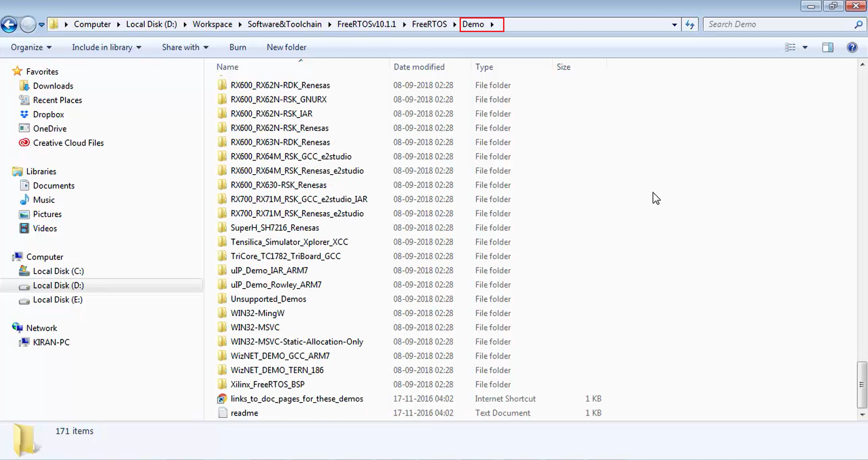
Task: Select Computer in navigation pane
Action: tap(44, 257)
